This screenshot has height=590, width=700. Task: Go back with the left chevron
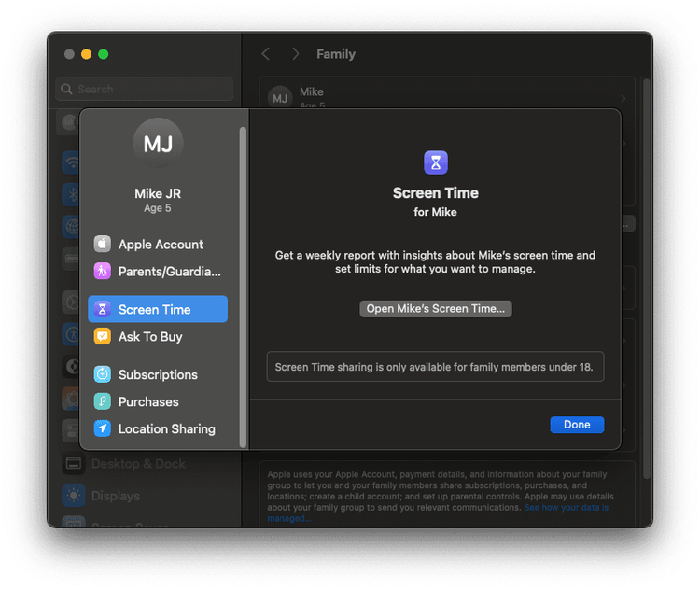(266, 54)
